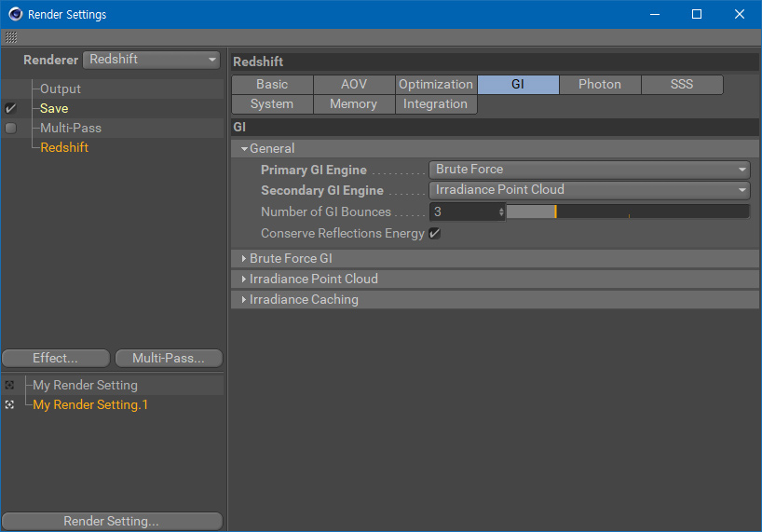Click the Cinema 4D logo in title bar
Screen dimensions: 762x532
point(15,14)
